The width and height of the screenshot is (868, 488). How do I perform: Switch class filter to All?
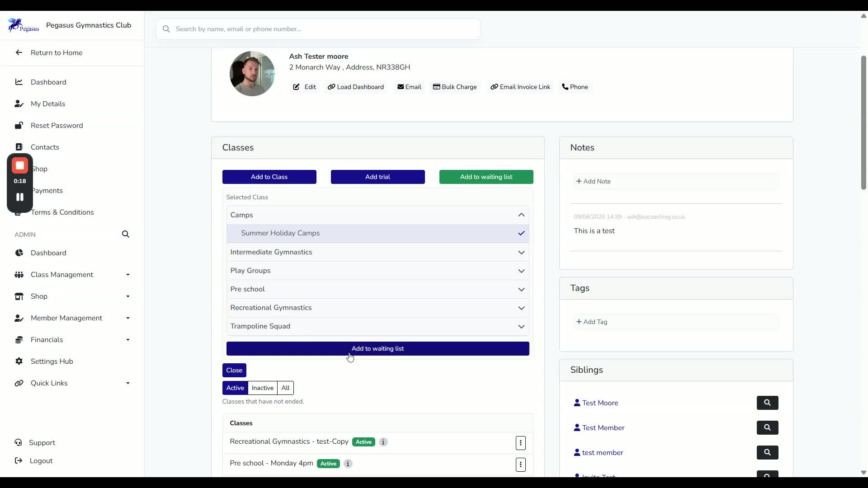[285, 388]
